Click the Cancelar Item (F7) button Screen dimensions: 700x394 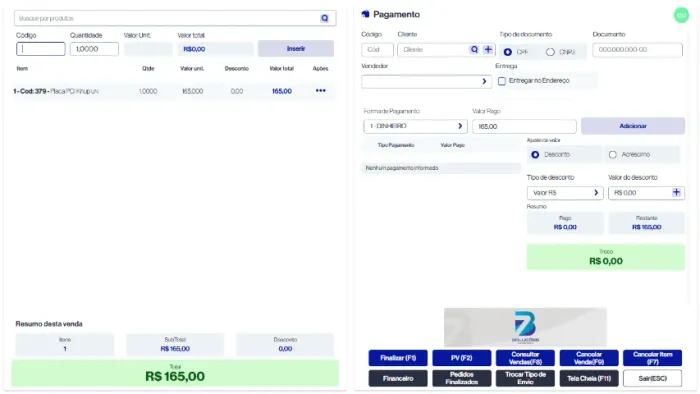652,358
